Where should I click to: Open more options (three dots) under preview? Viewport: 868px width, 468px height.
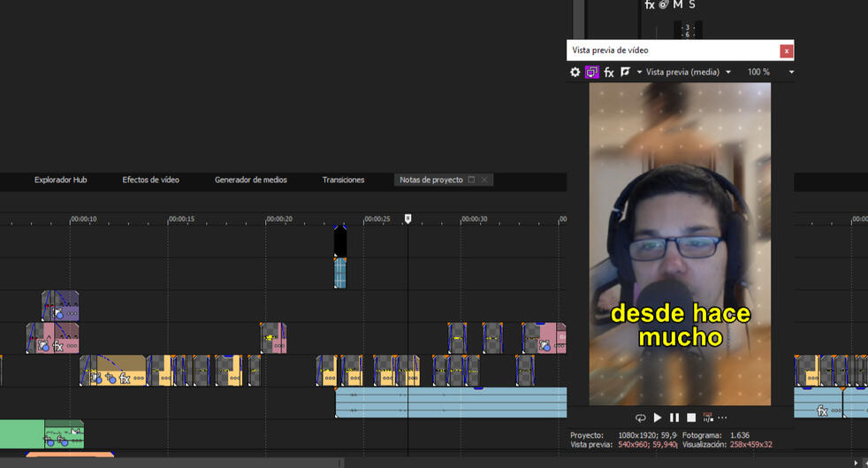click(722, 418)
